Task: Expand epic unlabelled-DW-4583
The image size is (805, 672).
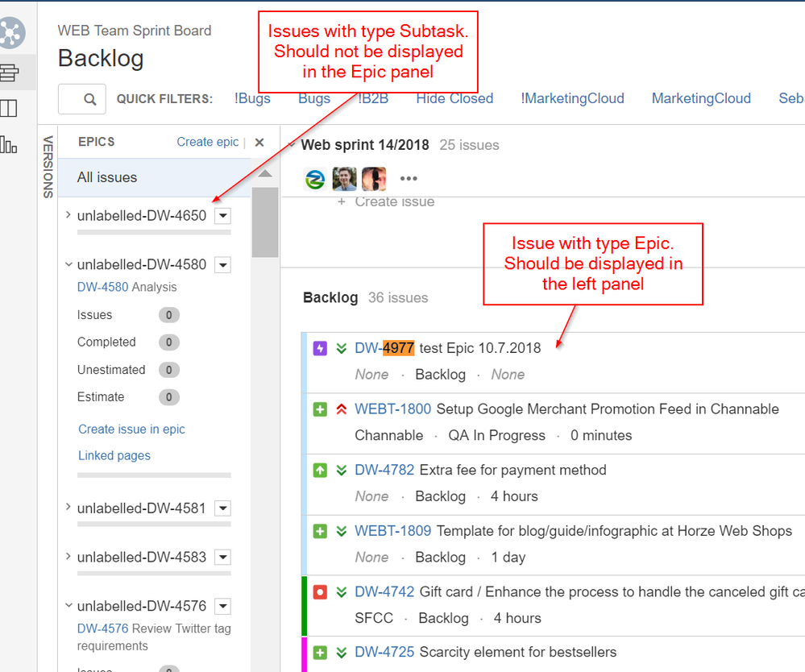Action: 68,556
